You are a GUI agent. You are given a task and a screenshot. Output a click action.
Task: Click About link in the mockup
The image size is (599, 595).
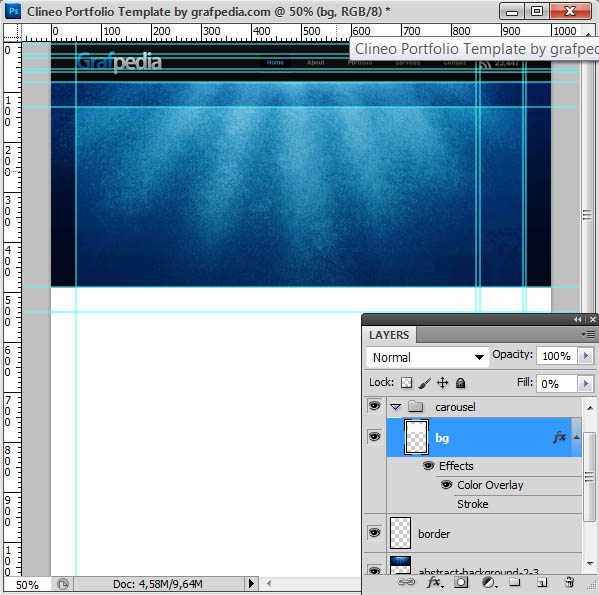[316, 62]
